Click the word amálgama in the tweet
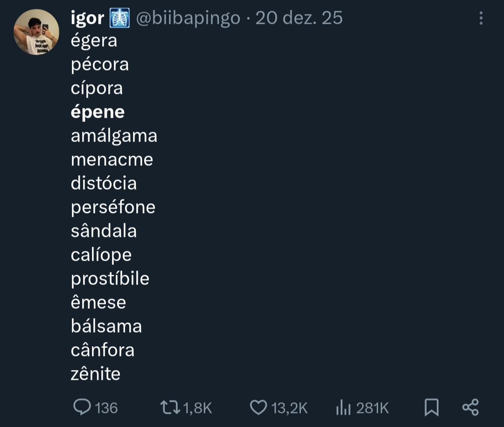Image resolution: width=504 pixels, height=427 pixels. click(x=114, y=136)
